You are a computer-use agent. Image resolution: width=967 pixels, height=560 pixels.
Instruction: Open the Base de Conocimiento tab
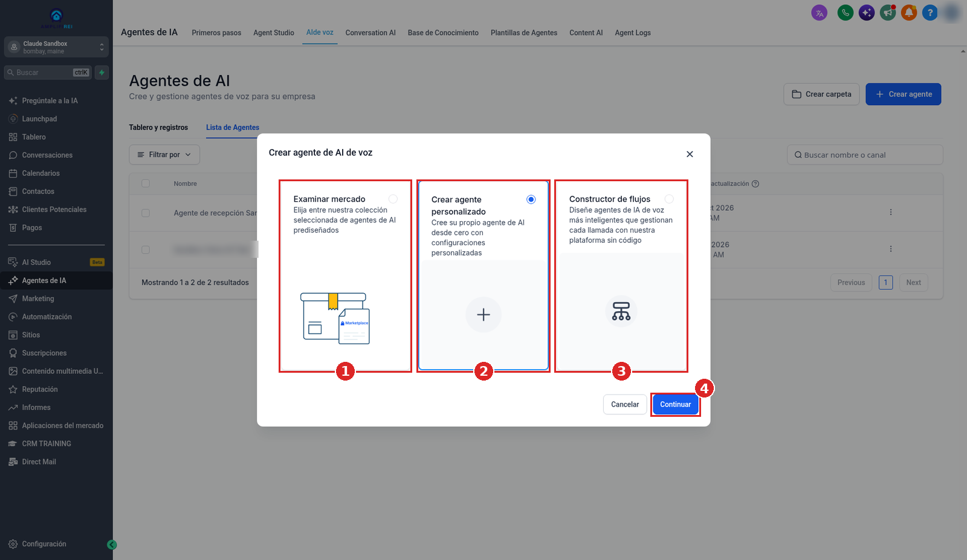(443, 33)
